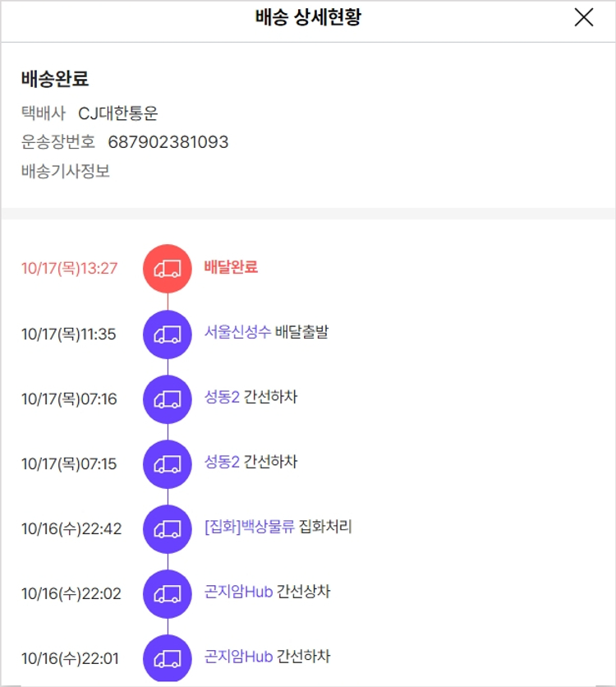Click the 10/17(목)13:27 timestamp

pyautogui.click(x=70, y=269)
